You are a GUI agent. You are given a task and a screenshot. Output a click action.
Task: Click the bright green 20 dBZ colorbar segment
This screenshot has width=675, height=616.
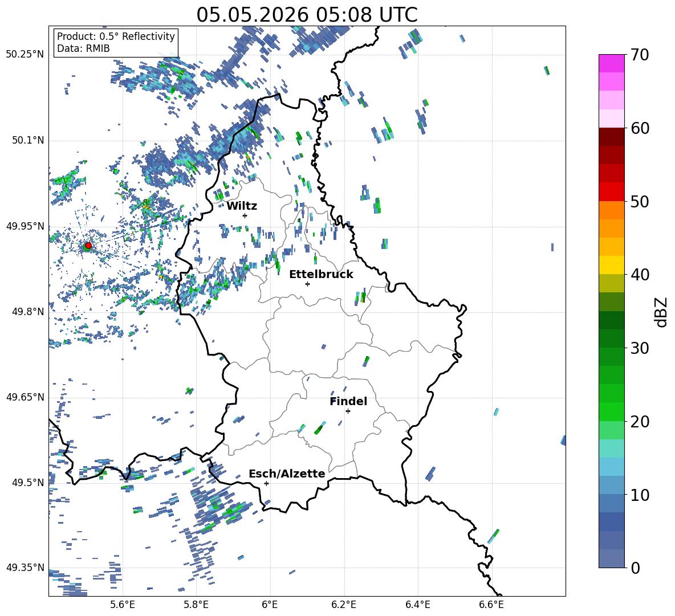pos(611,411)
